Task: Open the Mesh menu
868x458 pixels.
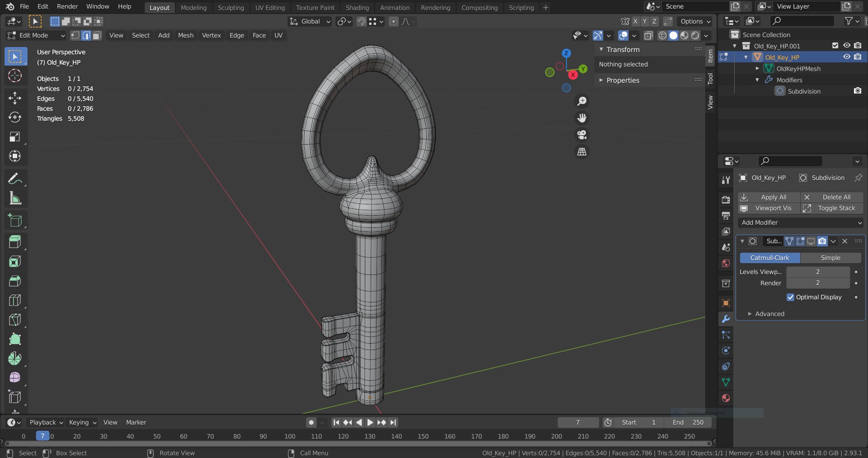Action: pyautogui.click(x=185, y=35)
